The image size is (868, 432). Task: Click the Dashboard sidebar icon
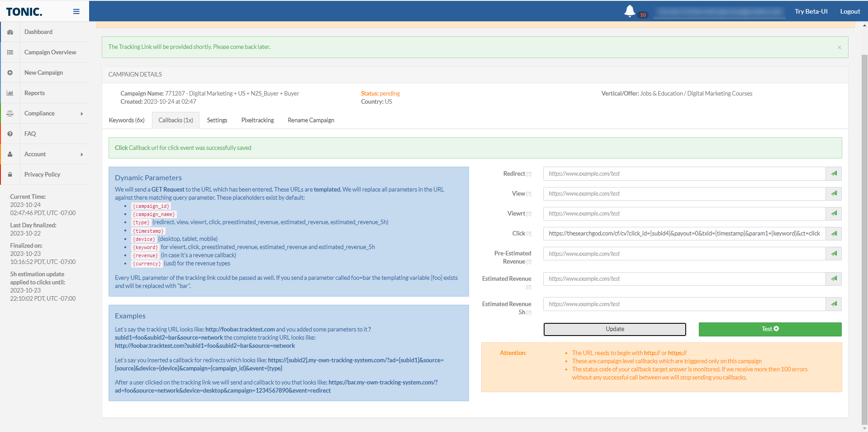pyautogui.click(x=10, y=32)
